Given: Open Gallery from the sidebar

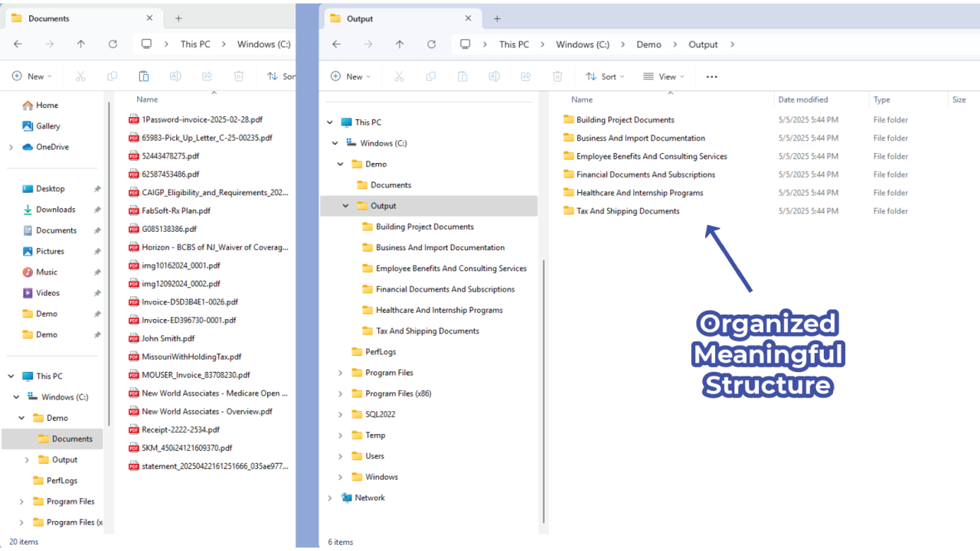Looking at the screenshot, I should pyautogui.click(x=47, y=126).
